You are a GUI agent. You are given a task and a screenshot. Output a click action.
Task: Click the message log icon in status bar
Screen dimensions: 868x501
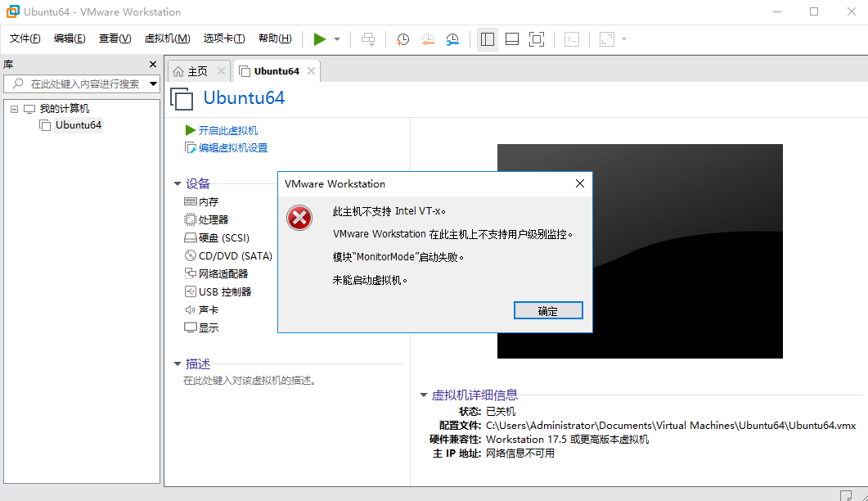845,495
